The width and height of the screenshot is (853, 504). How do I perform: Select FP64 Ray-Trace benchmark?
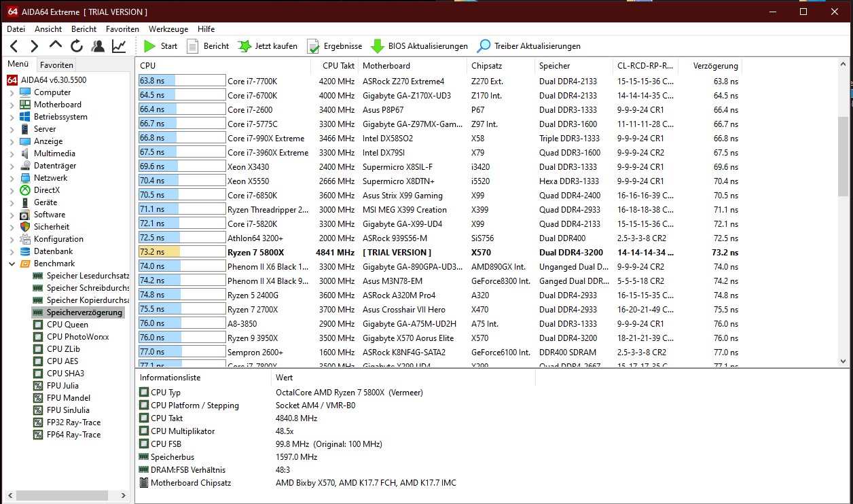pos(66,435)
